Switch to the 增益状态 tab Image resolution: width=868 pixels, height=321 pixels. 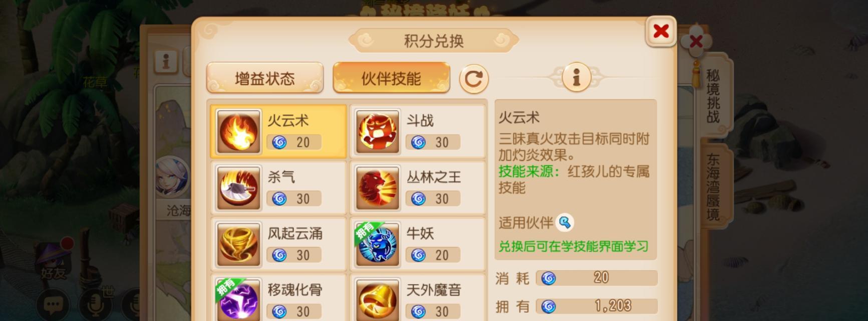click(x=265, y=78)
